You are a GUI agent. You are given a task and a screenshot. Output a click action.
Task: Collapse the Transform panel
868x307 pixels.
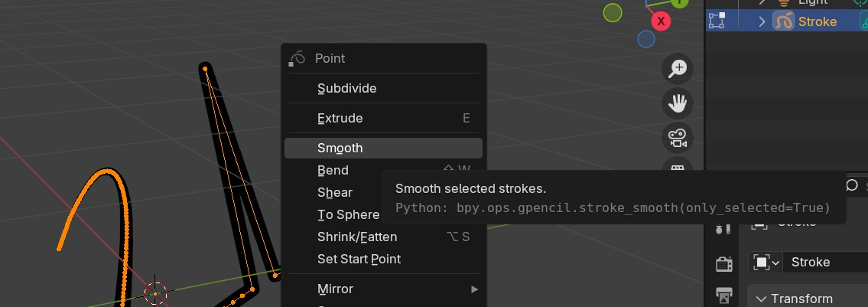pos(761,299)
